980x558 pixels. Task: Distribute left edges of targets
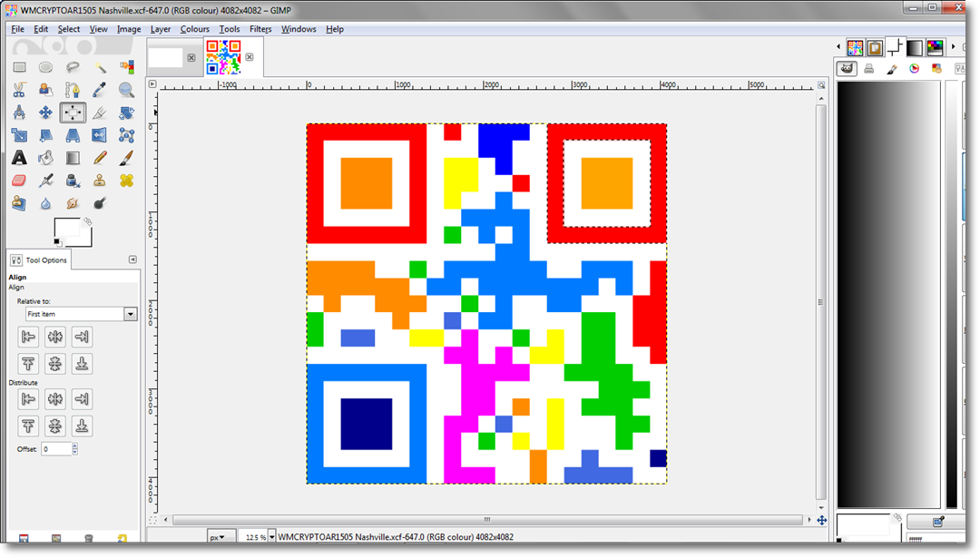point(28,399)
